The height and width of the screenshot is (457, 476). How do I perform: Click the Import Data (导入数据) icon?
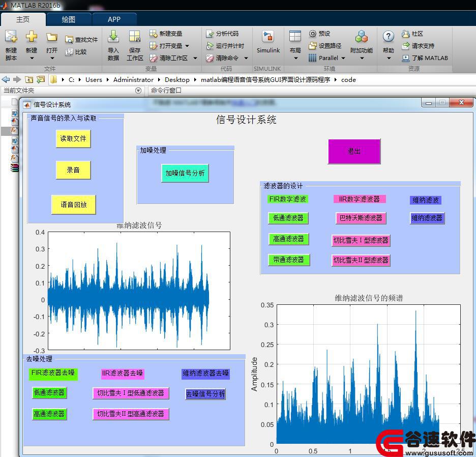pos(113,37)
